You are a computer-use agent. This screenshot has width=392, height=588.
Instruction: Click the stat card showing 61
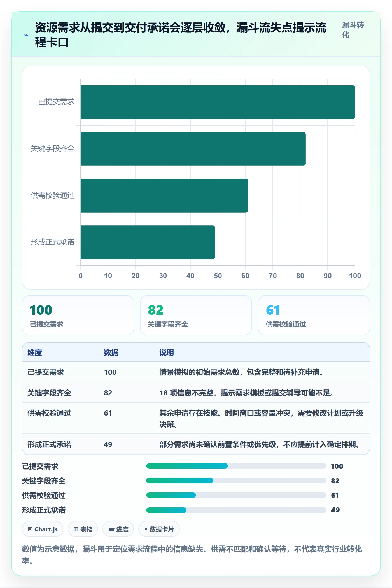tap(314, 315)
